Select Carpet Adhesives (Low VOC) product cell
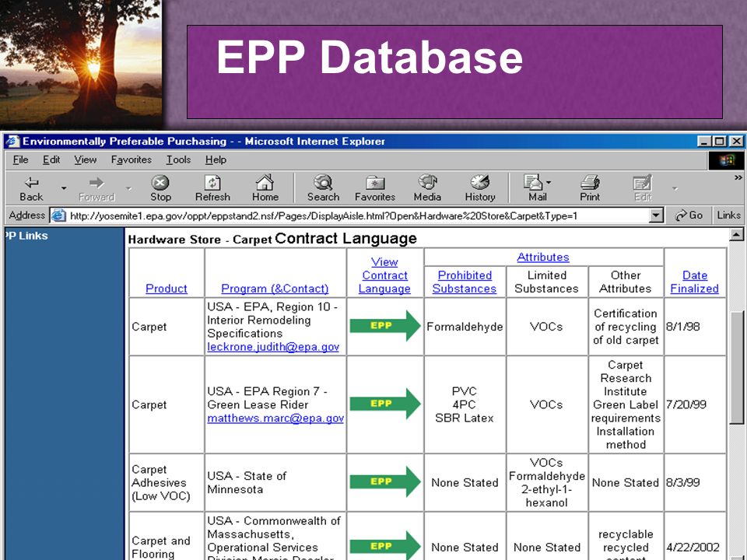Screen dimensions: 747x560 point(167,482)
